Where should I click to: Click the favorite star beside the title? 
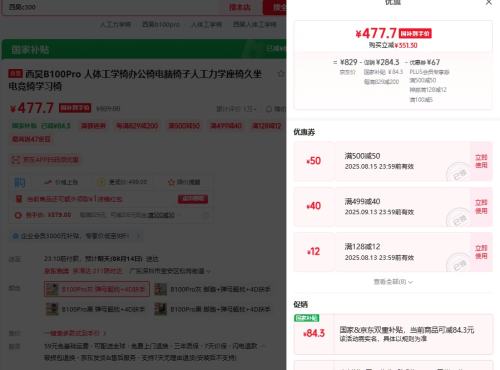(281, 74)
